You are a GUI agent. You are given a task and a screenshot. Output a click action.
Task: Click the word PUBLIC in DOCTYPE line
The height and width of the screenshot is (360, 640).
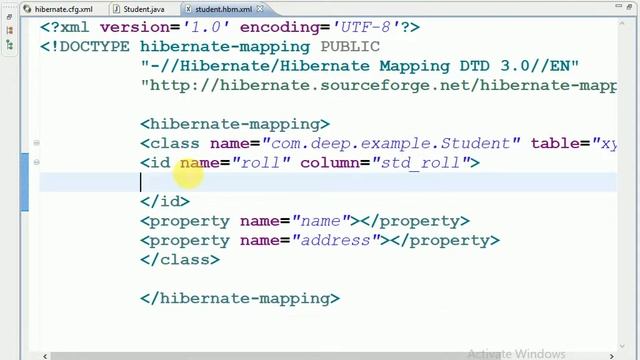[x=350, y=47]
